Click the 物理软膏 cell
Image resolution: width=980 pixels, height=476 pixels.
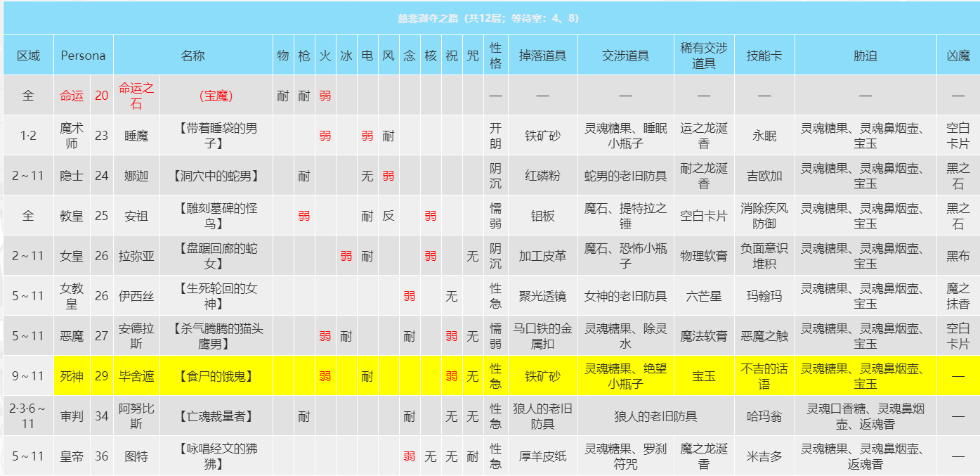(x=704, y=256)
